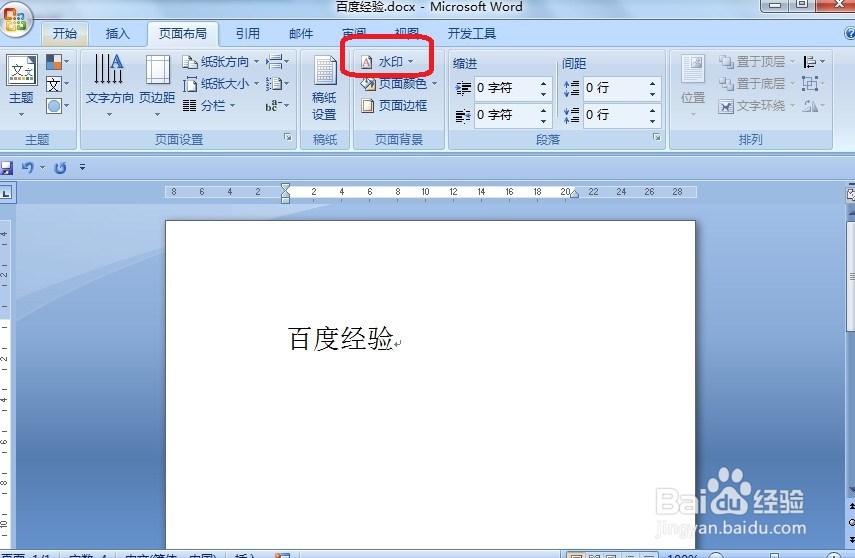
Task: Increase the left indent with up arrow
Action: point(544,83)
